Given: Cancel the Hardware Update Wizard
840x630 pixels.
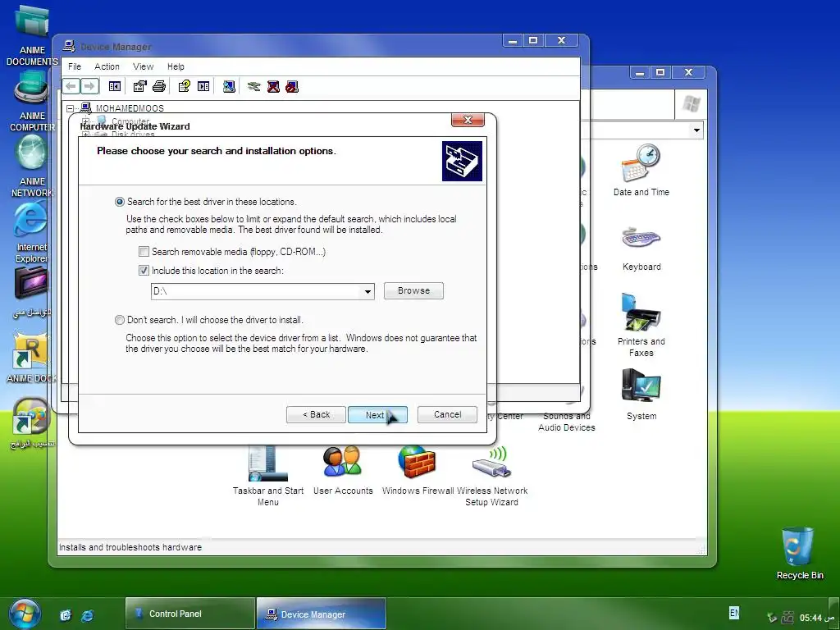Looking at the screenshot, I should coord(447,414).
